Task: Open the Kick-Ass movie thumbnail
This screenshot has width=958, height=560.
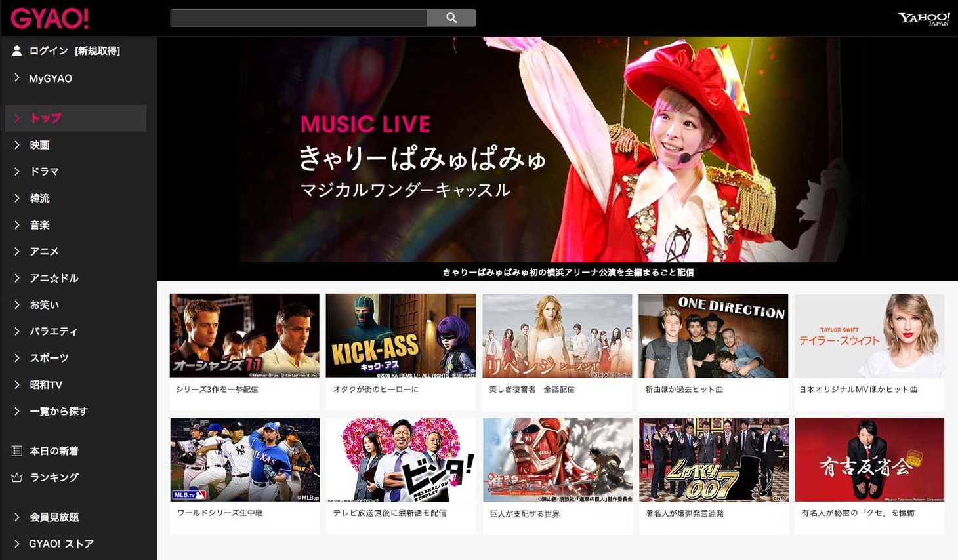Action: click(x=400, y=336)
